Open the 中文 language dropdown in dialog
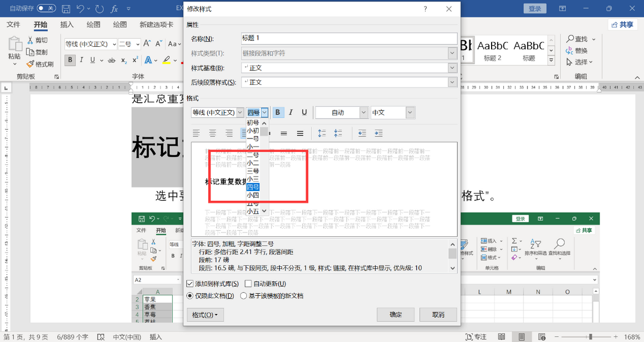This screenshot has width=644, height=342. [411, 112]
